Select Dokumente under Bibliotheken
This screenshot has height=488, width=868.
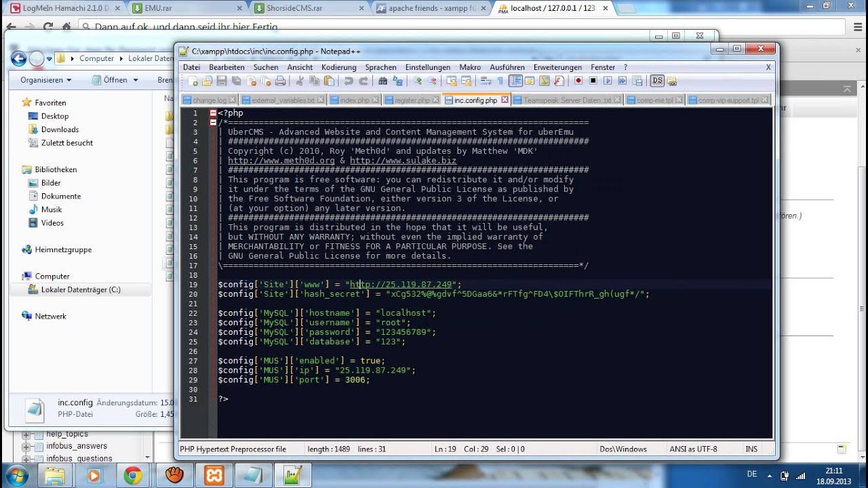(61, 196)
